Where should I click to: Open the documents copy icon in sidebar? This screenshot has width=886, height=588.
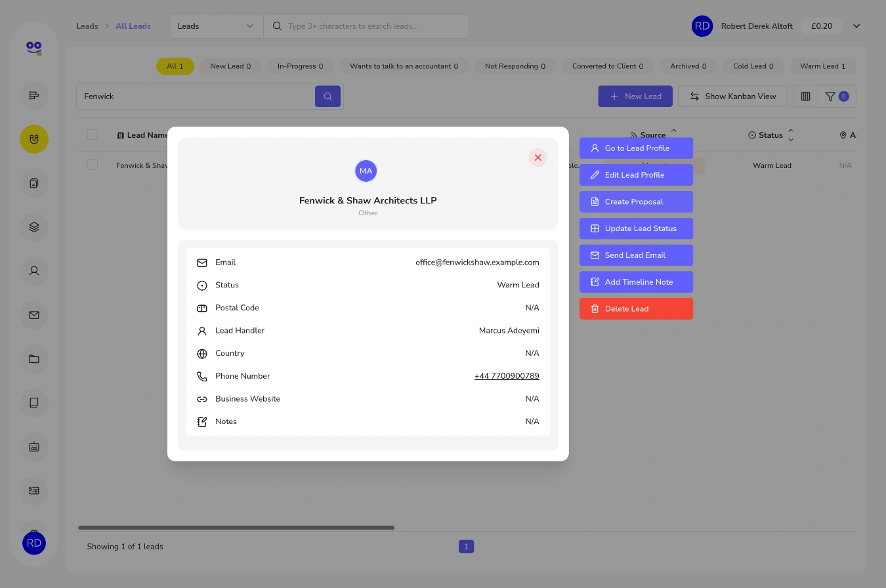click(x=34, y=183)
